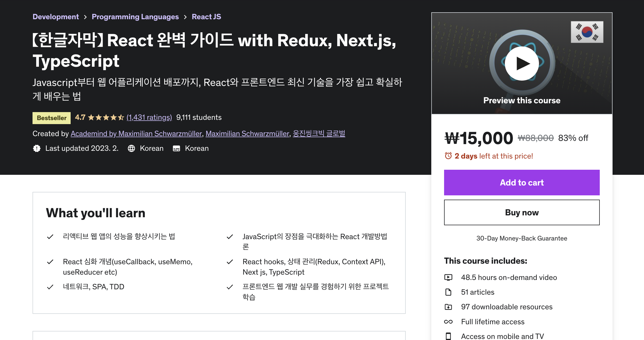The height and width of the screenshot is (340, 644).
Task: Click checkmark beside 프론트엔드 웹 개발 실무를
Action: point(230,287)
